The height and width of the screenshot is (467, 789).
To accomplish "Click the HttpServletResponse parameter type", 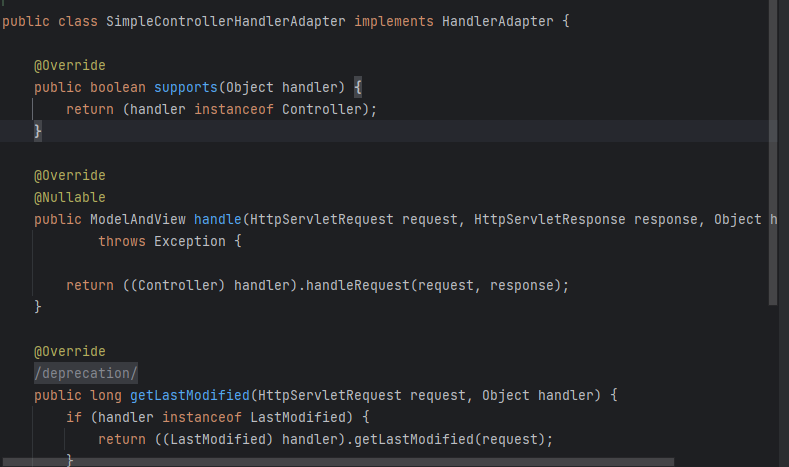I will coord(549,219).
